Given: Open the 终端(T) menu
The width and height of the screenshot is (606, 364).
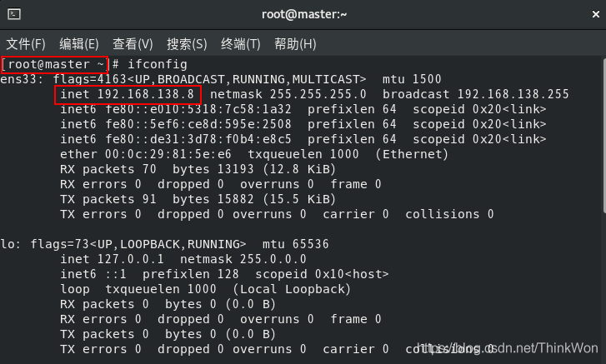Looking at the screenshot, I should pos(241,43).
